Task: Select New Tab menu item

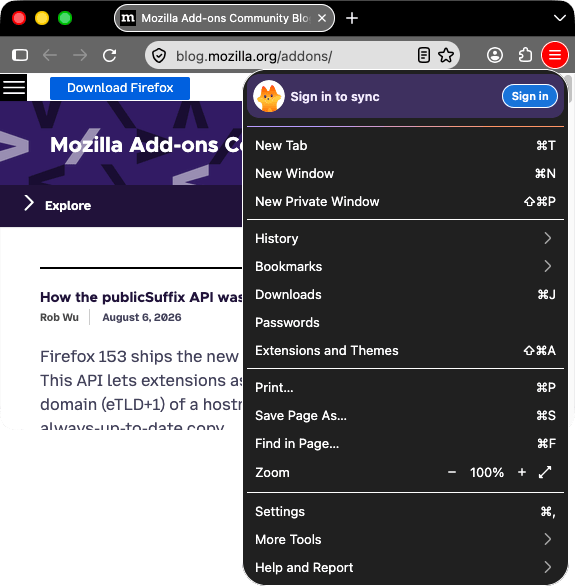Action: [405, 145]
